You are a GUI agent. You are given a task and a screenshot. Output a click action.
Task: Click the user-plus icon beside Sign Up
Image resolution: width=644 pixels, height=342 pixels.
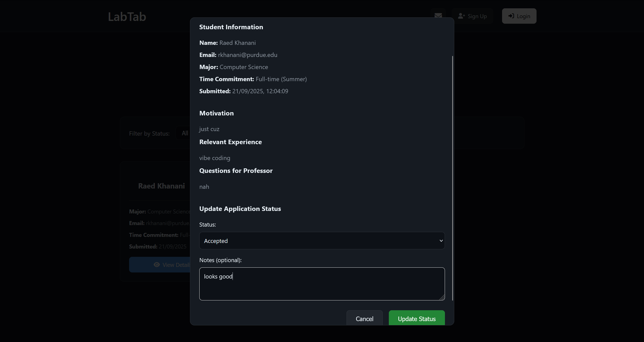(x=461, y=16)
